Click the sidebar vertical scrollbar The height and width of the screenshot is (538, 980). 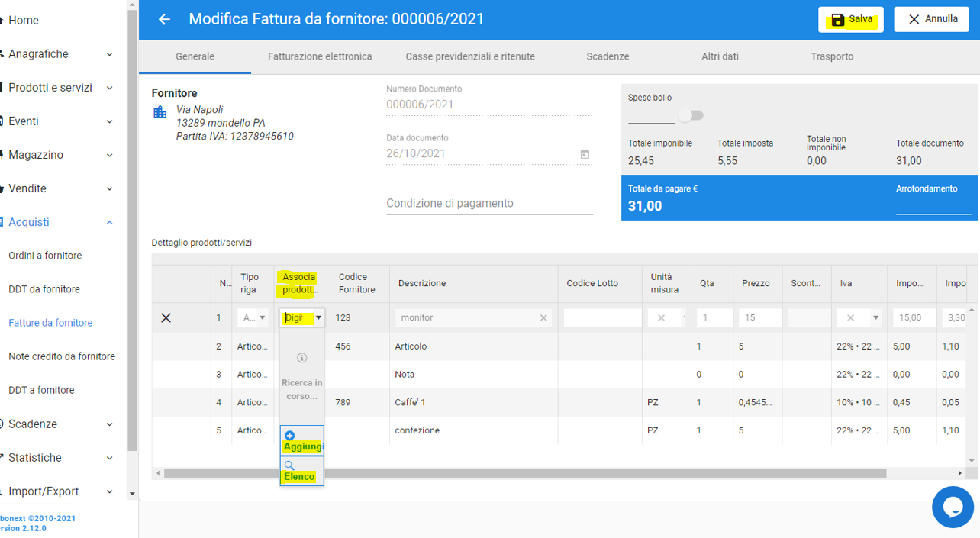[133, 230]
